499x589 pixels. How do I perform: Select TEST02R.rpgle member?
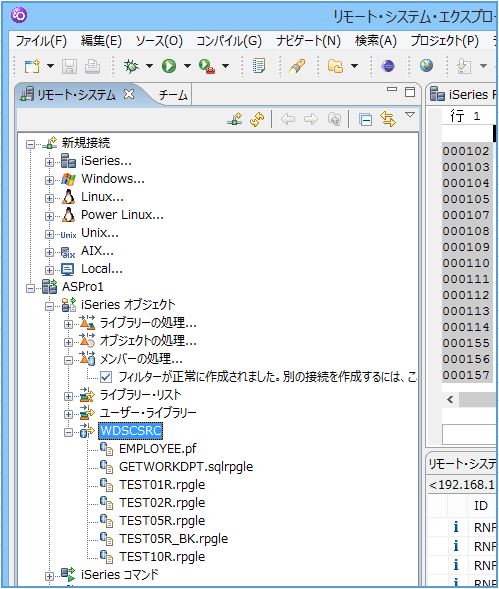coord(162,503)
